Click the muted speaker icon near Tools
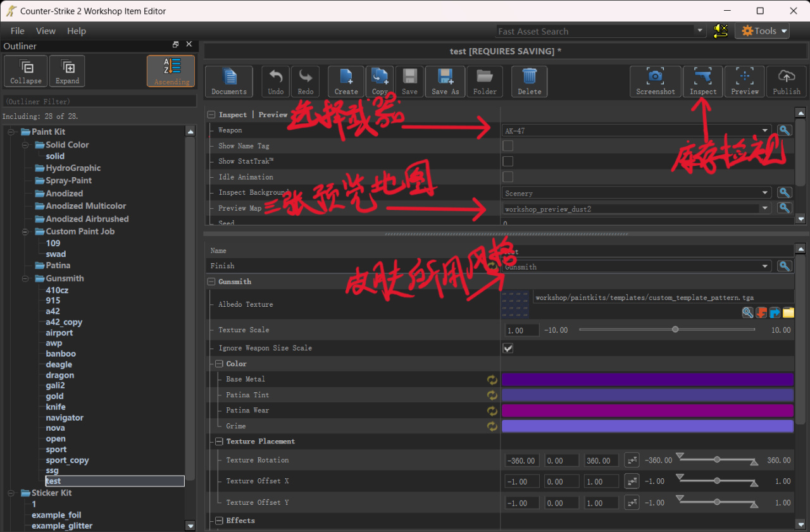Viewport: 810px width, 532px height. pos(720,31)
